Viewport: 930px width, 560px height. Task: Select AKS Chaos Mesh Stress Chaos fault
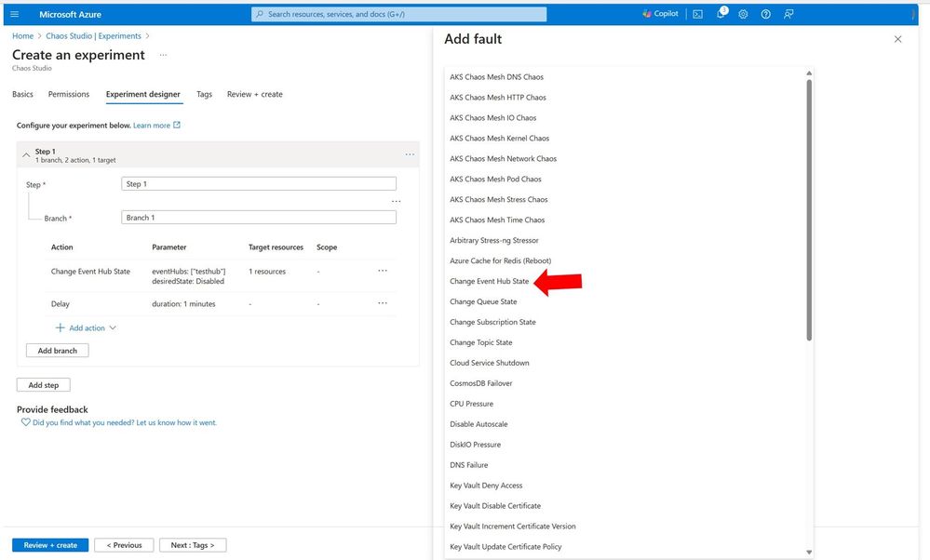499,200
